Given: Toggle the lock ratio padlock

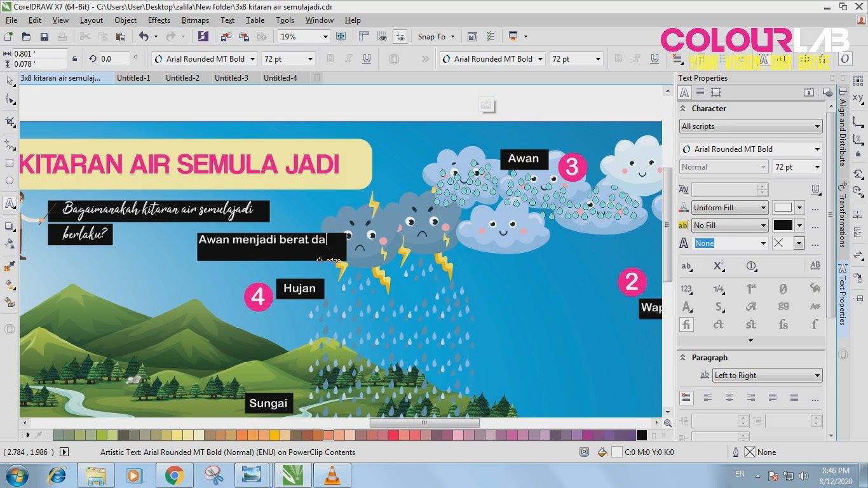Looking at the screenshot, I should click(75, 59).
